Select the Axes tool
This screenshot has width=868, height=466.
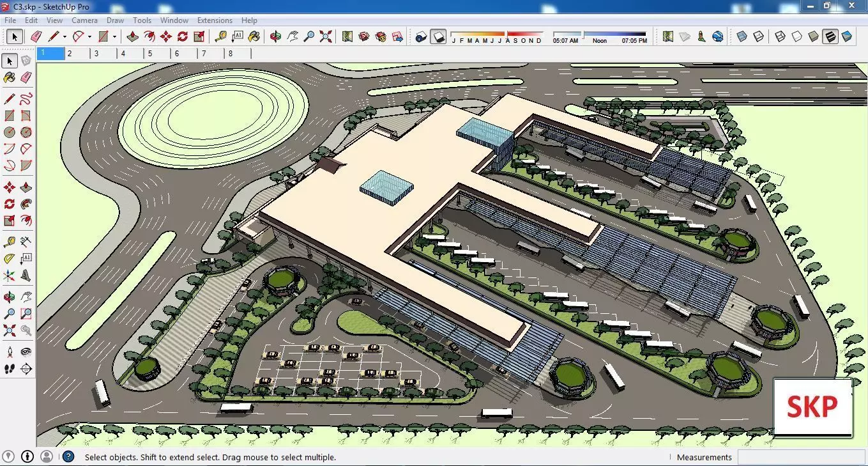[x=10, y=276]
